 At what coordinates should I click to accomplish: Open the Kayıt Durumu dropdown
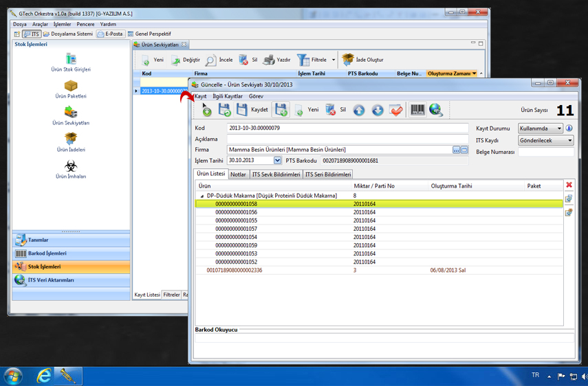(x=541, y=128)
